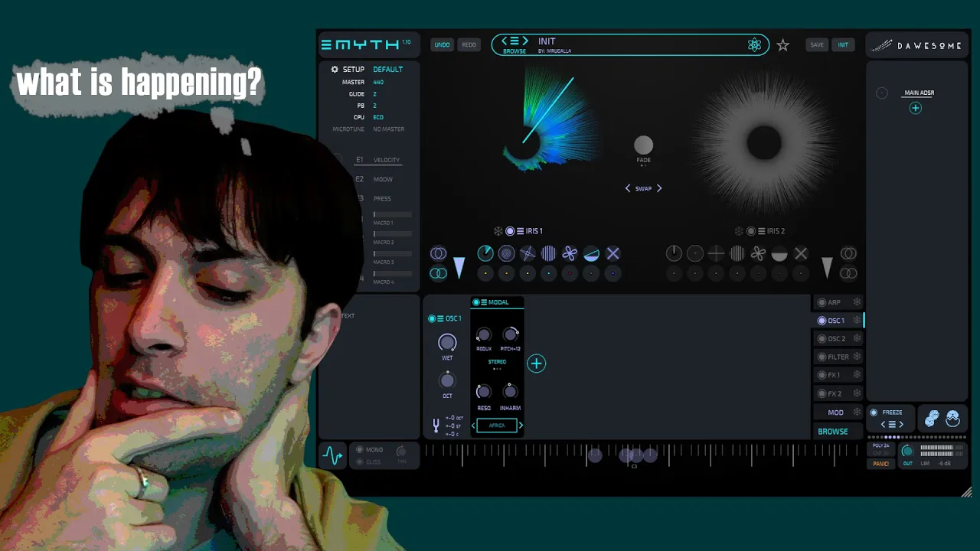
Task: Select the Iris 1 spiral rings icon
Action: tap(506, 253)
